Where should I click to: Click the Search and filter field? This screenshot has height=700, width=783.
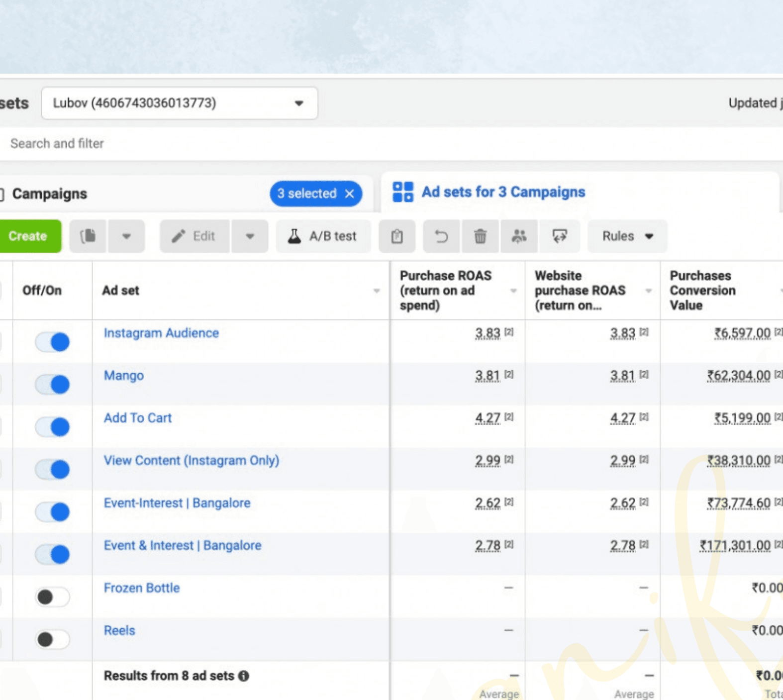tap(391, 143)
